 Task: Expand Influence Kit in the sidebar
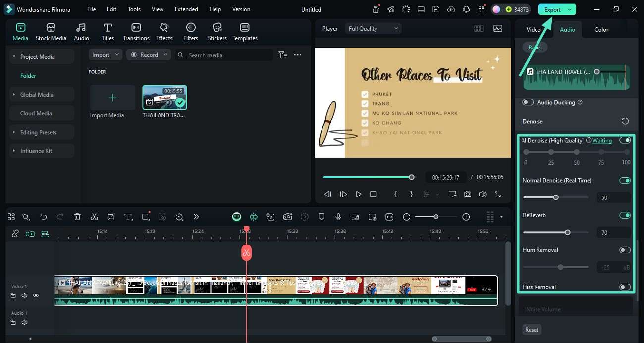coord(14,151)
